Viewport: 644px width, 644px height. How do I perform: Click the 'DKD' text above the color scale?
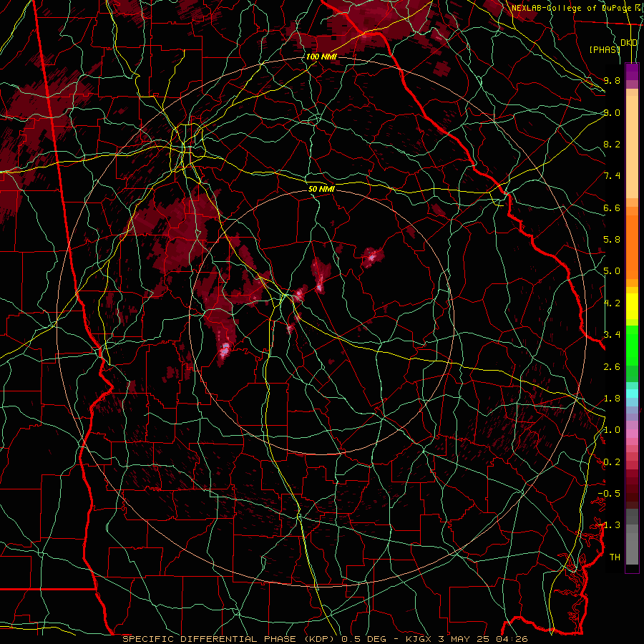click(629, 43)
